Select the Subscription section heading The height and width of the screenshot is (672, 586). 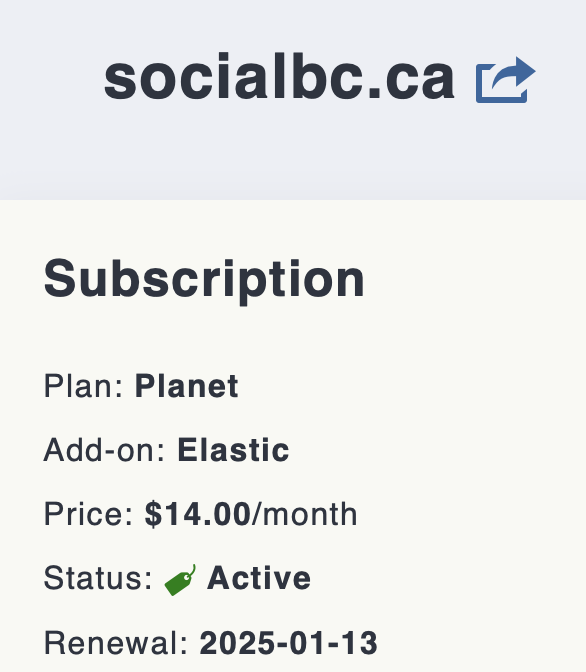(x=204, y=280)
